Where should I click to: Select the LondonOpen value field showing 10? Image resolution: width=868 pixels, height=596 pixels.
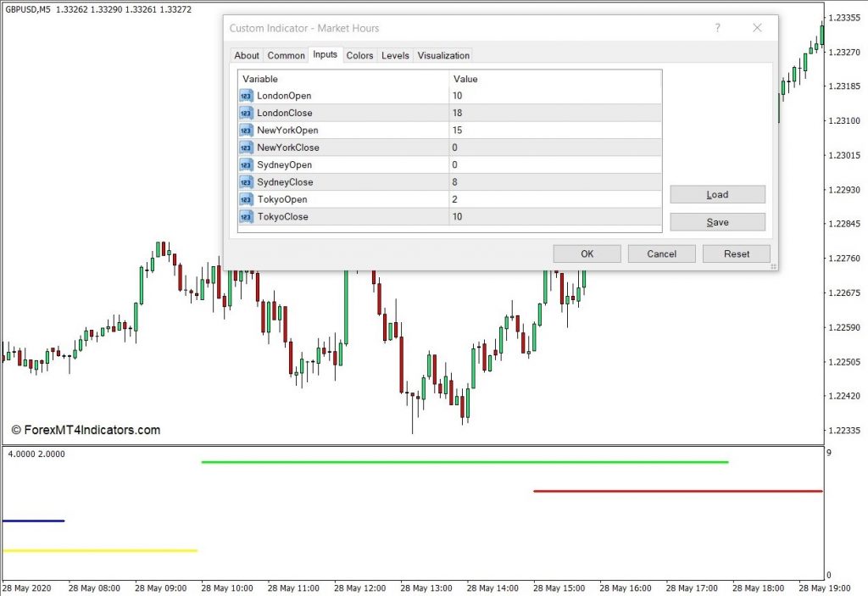[x=555, y=96]
